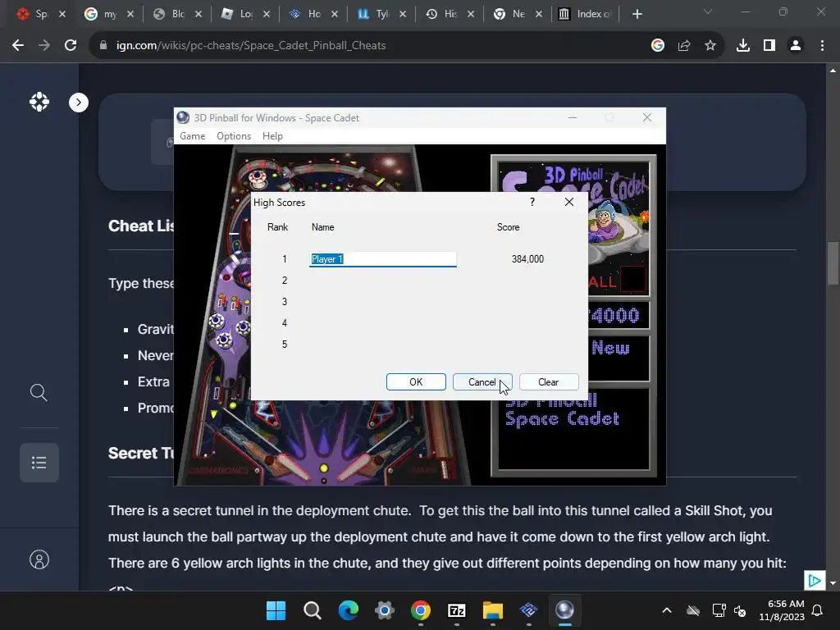Reload the IGN page

[71, 46]
